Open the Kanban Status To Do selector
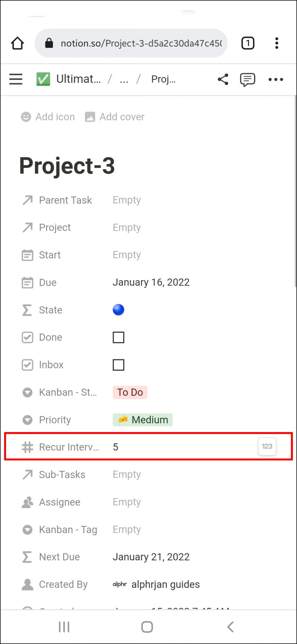The height and width of the screenshot is (644, 297). pos(130,392)
